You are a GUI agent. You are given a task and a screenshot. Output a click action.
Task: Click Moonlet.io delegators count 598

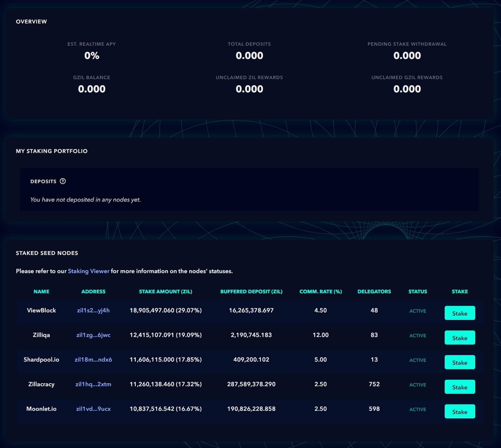click(x=374, y=409)
